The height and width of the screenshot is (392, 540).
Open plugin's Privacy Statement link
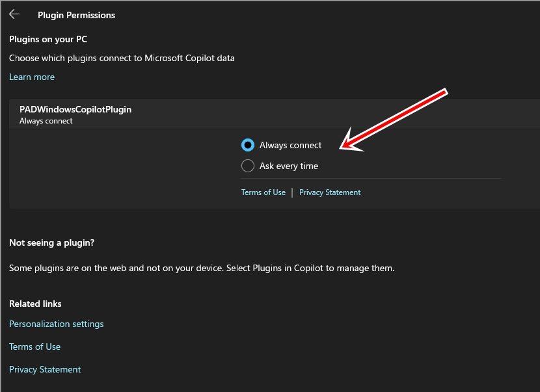click(x=330, y=192)
